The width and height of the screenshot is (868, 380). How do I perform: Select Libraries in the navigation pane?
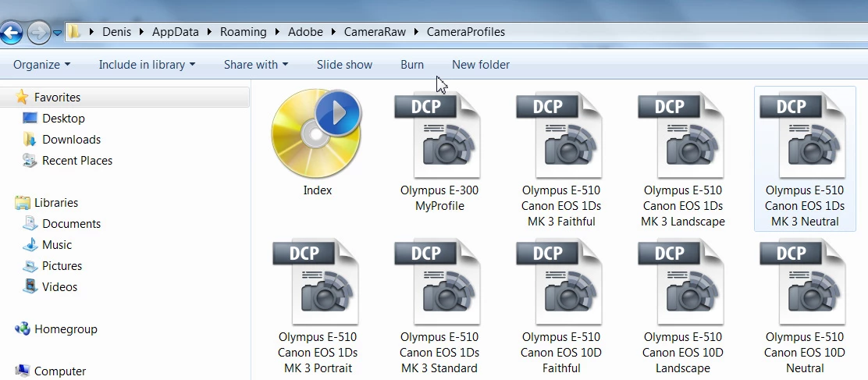tap(56, 202)
